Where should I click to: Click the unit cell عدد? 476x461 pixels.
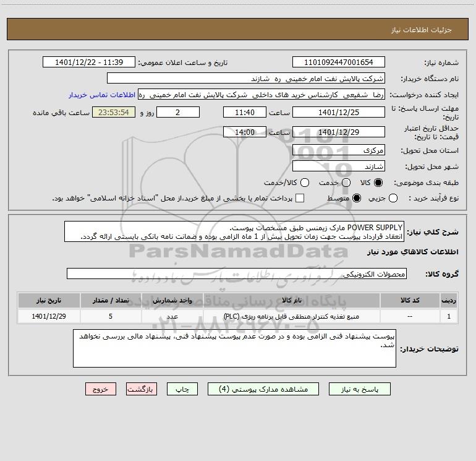click(172, 316)
